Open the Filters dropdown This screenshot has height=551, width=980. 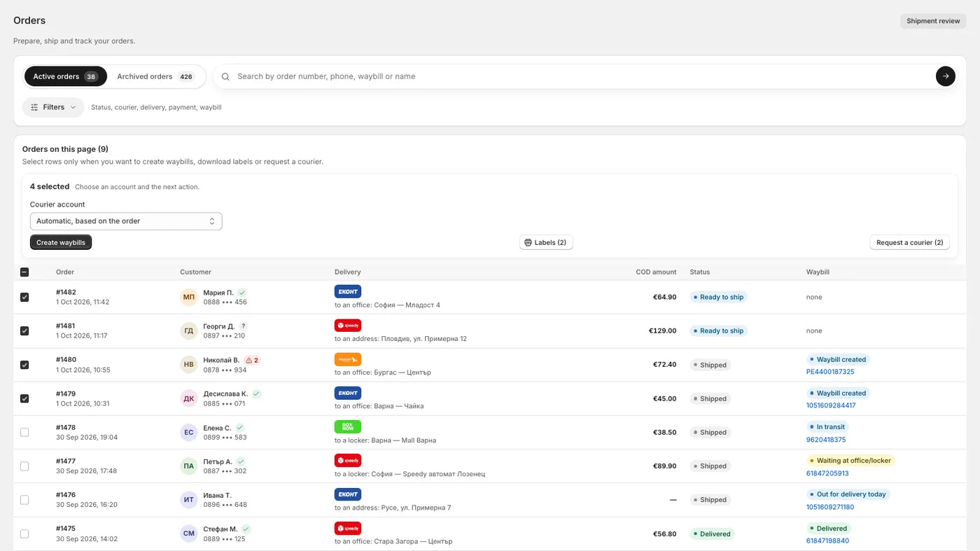point(53,107)
